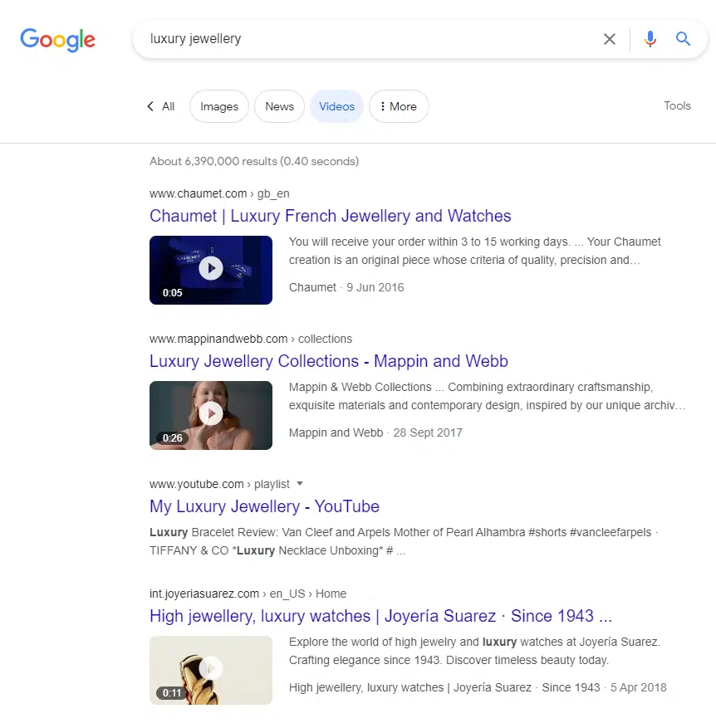Click the X to clear the search query
Viewport: 716px width, 728px height.
pos(610,39)
